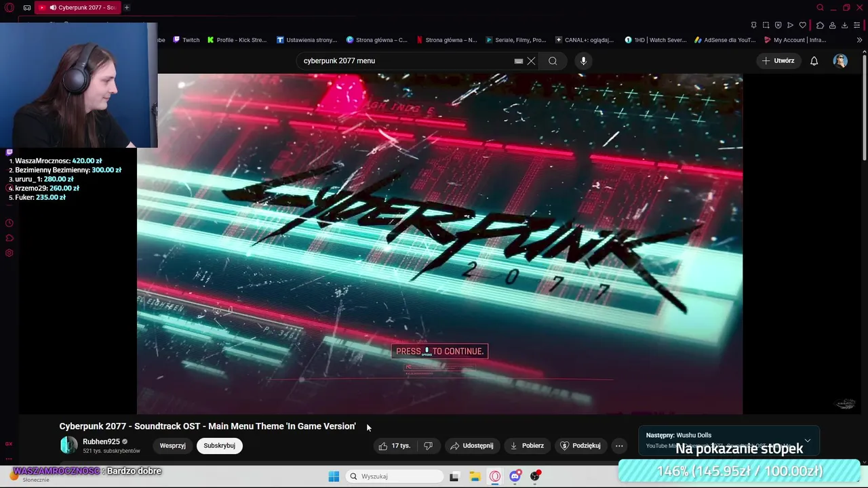The width and height of the screenshot is (868, 488).
Task: Open the 1HD | Watch Sever... bookmark
Action: click(x=656, y=40)
